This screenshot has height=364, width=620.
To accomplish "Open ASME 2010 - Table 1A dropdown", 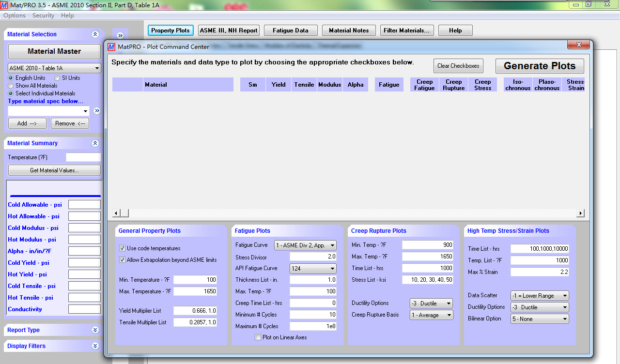I will click(x=54, y=68).
